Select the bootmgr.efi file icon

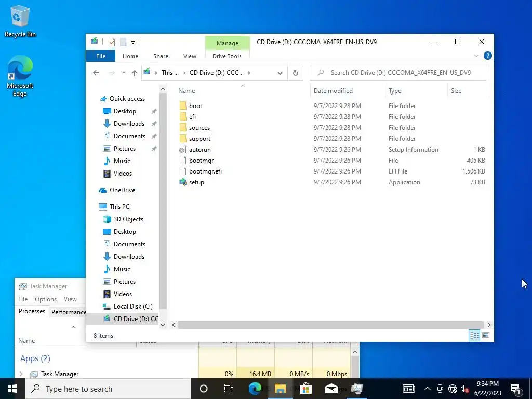pos(183,171)
